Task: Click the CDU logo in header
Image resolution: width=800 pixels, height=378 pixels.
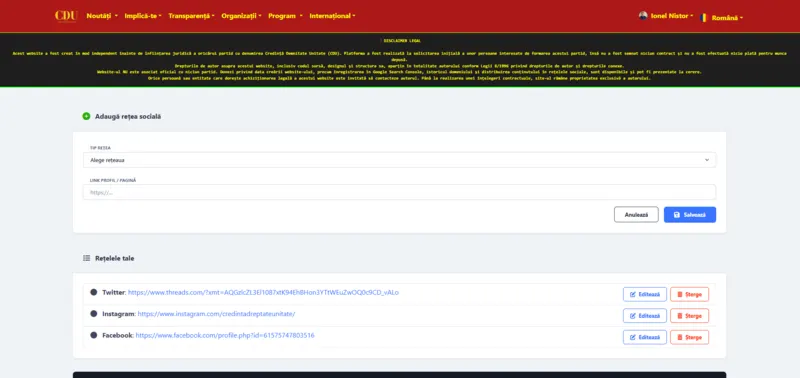Action: (x=66, y=16)
